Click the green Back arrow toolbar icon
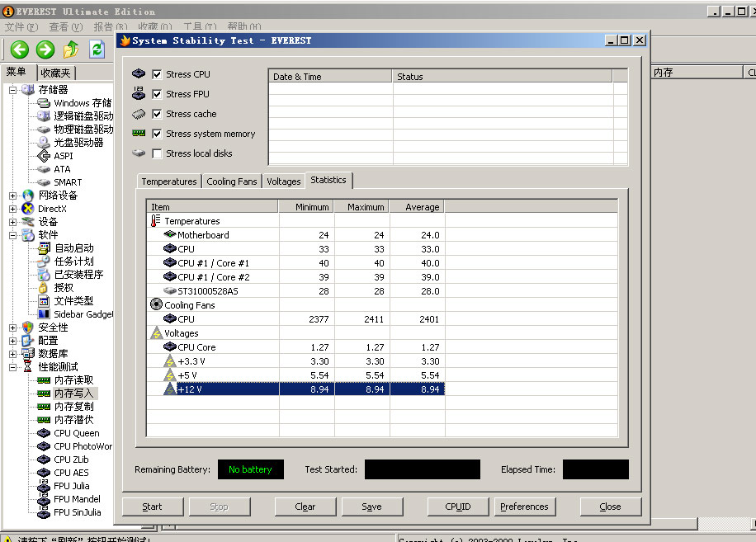Screen dimensions: 756x542 coord(20,49)
